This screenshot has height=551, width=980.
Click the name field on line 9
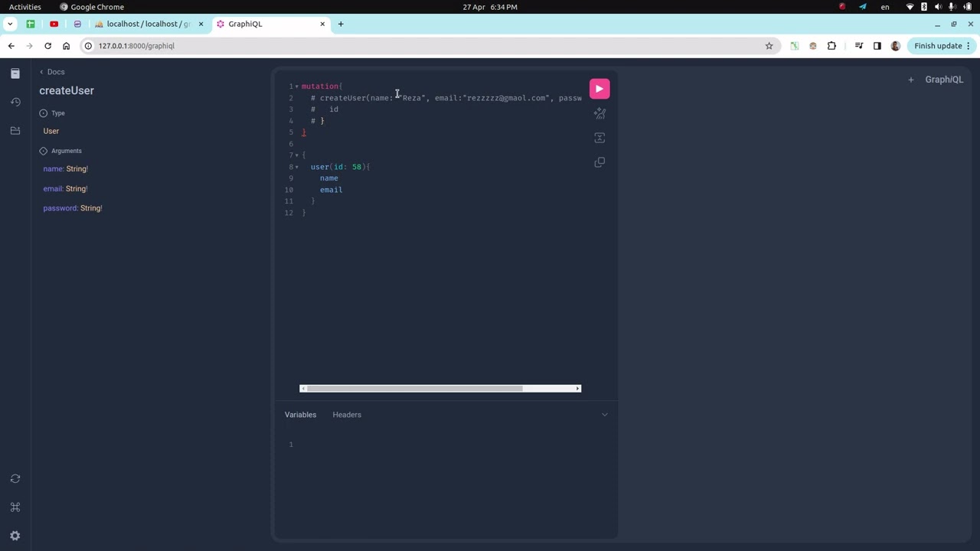click(329, 178)
